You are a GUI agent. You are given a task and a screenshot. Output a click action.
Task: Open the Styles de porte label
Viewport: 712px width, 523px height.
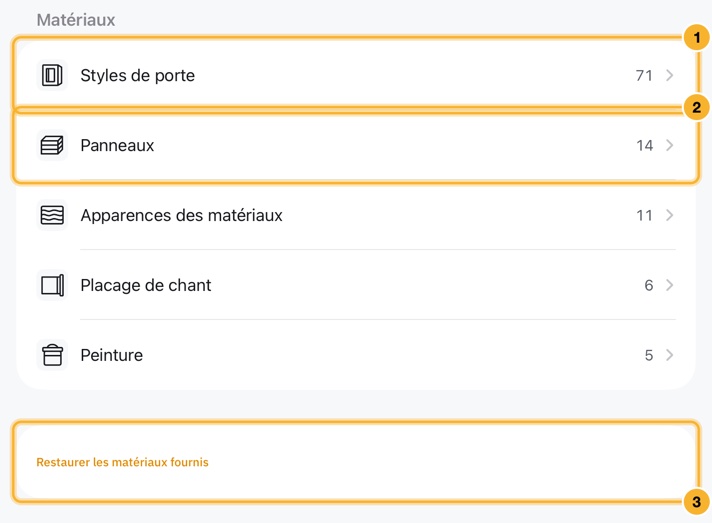tap(138, 75)
